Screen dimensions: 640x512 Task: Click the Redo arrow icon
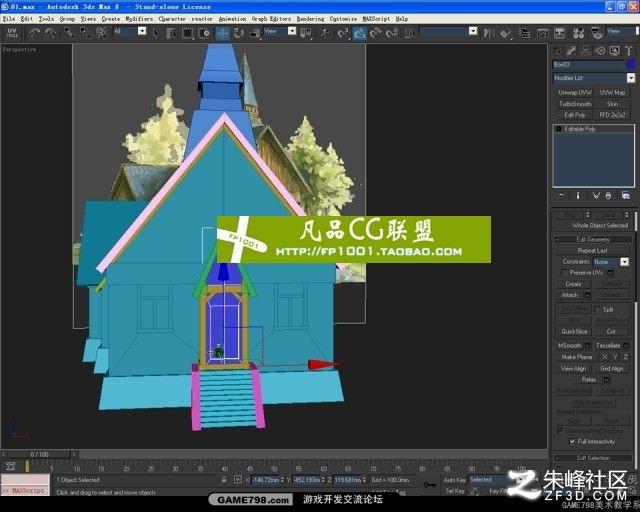51,33
